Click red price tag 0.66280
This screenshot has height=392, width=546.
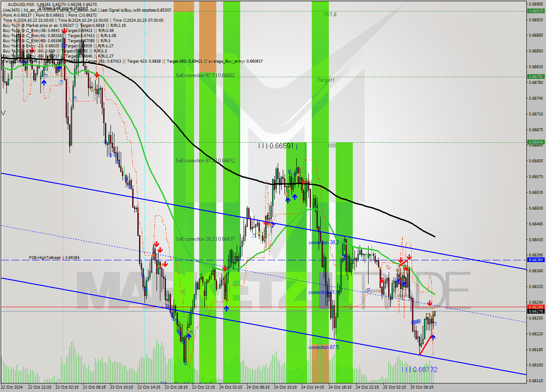(535, 307)
